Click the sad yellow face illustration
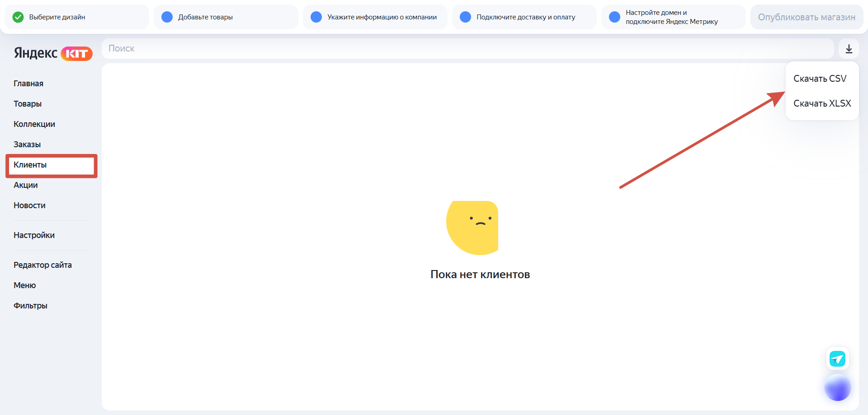The height and width of the screenshot is (415, 868). click(x=472, y=228)
